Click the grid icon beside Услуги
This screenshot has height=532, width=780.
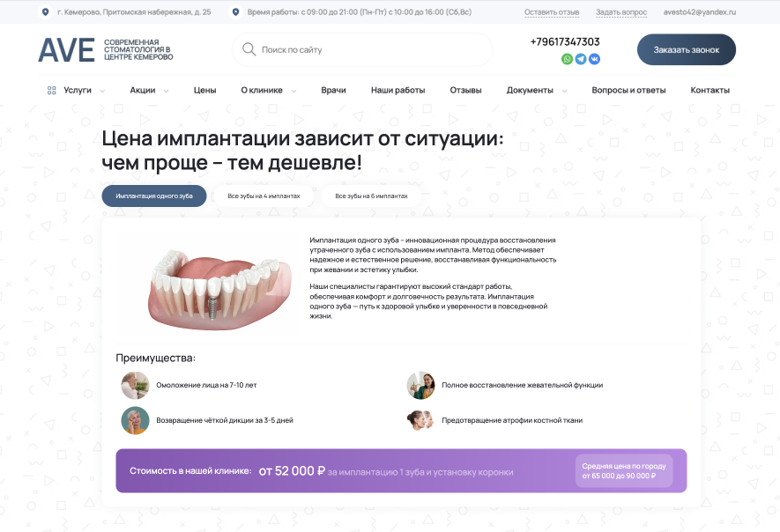[x=52, y=91]
